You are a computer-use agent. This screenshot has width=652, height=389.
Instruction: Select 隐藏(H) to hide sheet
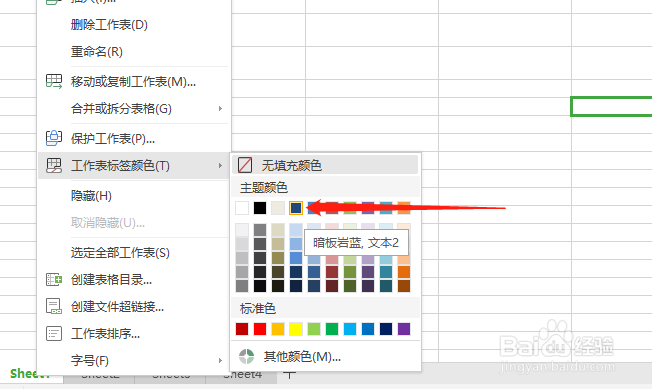click(91, 195)
